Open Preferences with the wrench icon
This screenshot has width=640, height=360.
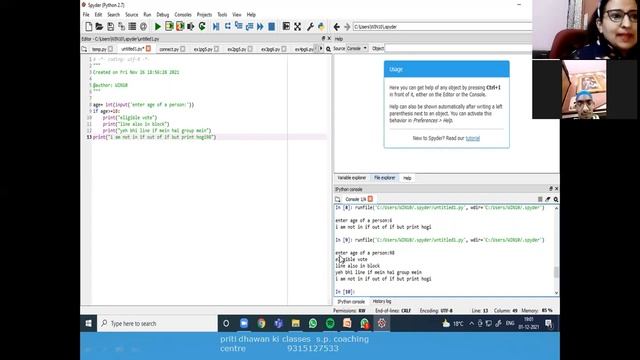(310, 27)
